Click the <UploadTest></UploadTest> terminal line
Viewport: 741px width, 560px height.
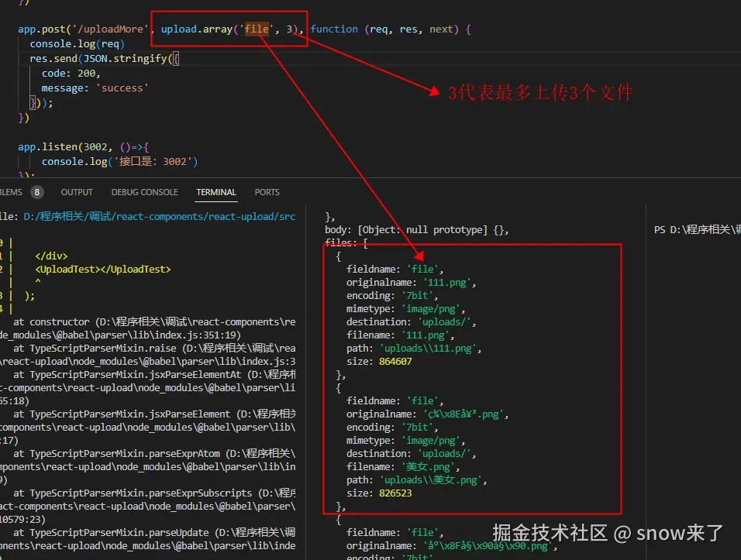point(103,269)
